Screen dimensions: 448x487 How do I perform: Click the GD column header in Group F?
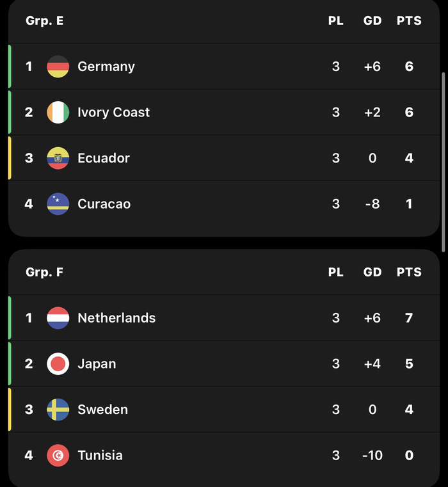click(372, 272)
